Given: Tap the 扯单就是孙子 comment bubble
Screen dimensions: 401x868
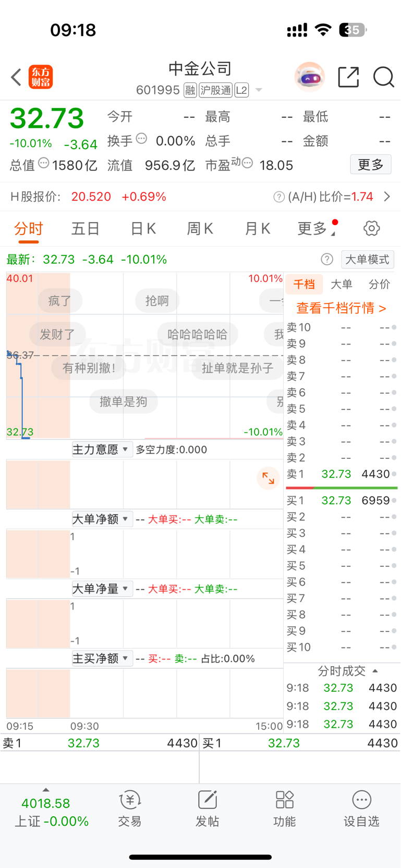Looking at the screenshot, I should click(237, 368).
